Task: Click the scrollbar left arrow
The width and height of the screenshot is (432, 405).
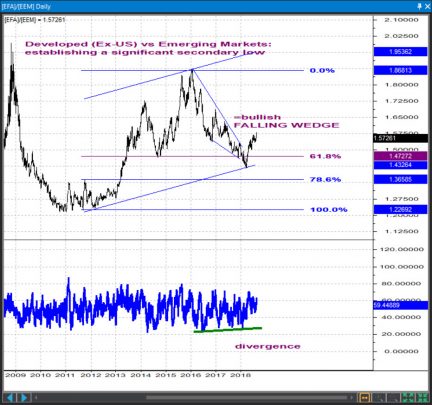Action: pos(36,397)
